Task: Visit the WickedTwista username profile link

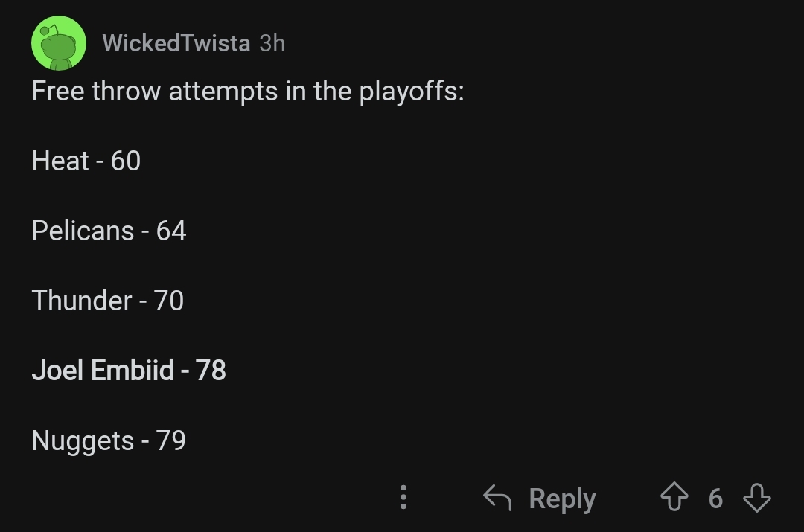Action: click(176, 43)
